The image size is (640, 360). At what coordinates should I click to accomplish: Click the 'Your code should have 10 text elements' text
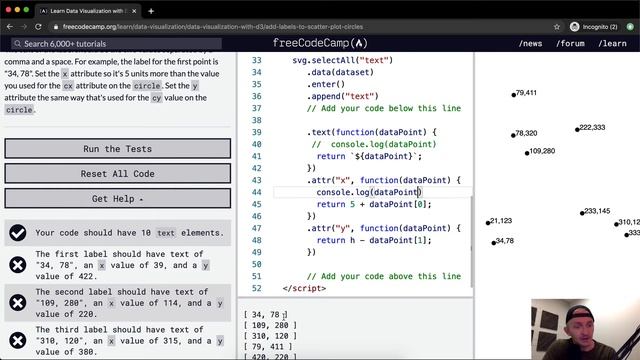pyautogui.click(x=129, y=233)
